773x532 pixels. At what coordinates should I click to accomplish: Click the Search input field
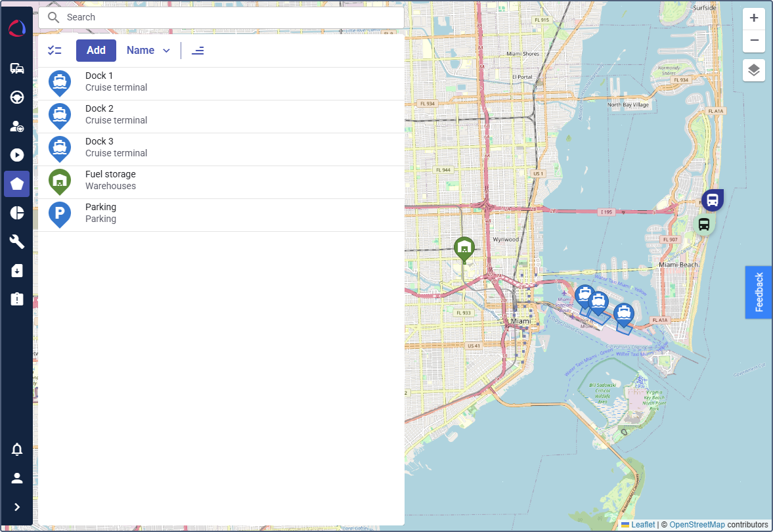[221, 18]
